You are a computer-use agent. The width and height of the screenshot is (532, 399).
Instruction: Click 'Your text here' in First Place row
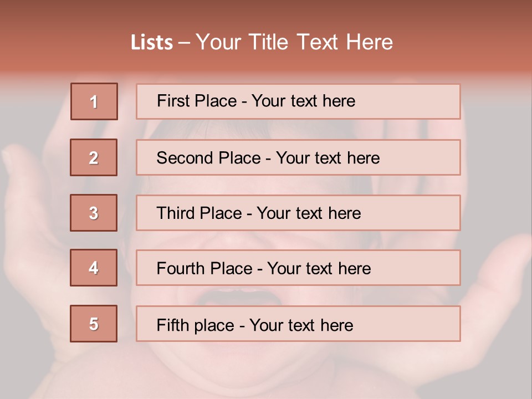[303, 101]
